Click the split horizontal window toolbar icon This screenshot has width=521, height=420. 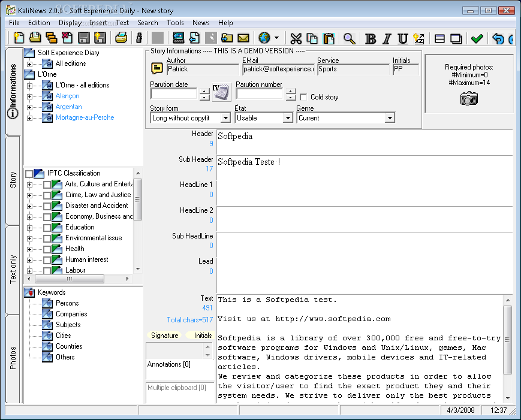point(439,38)
